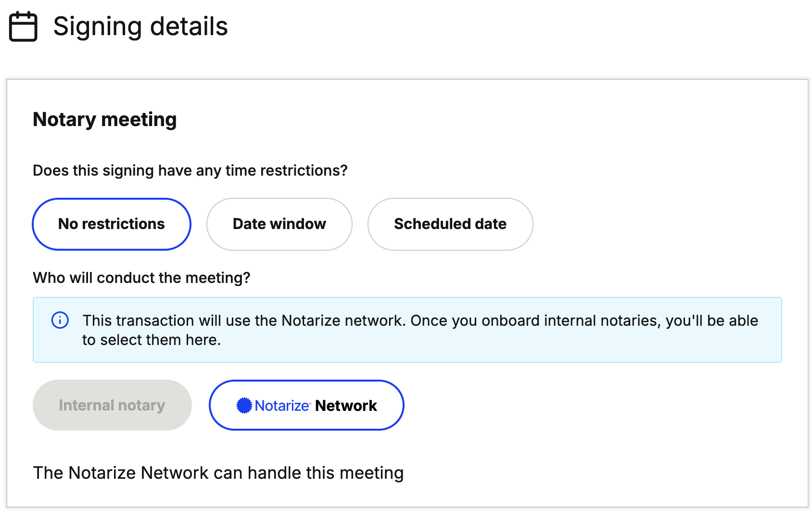Select the disabled Internal notary option
This screenshot has width=812, height=511.
click(112, 405)
